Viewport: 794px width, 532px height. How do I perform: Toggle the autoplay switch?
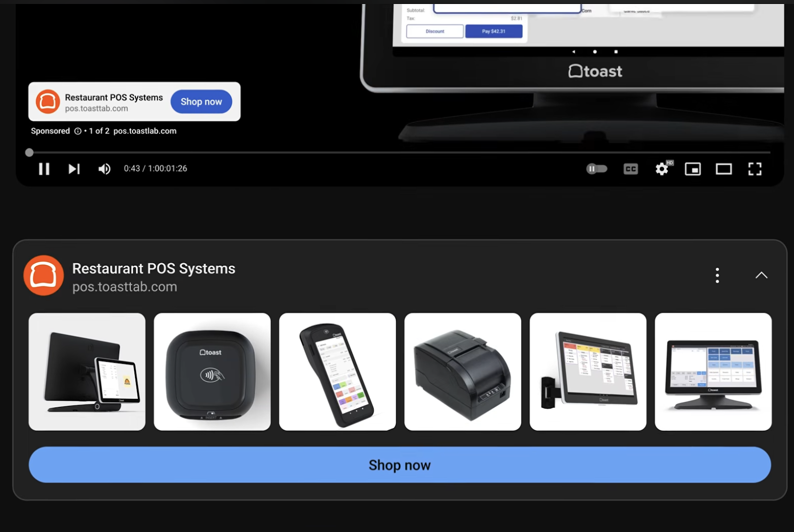point(596,169)
